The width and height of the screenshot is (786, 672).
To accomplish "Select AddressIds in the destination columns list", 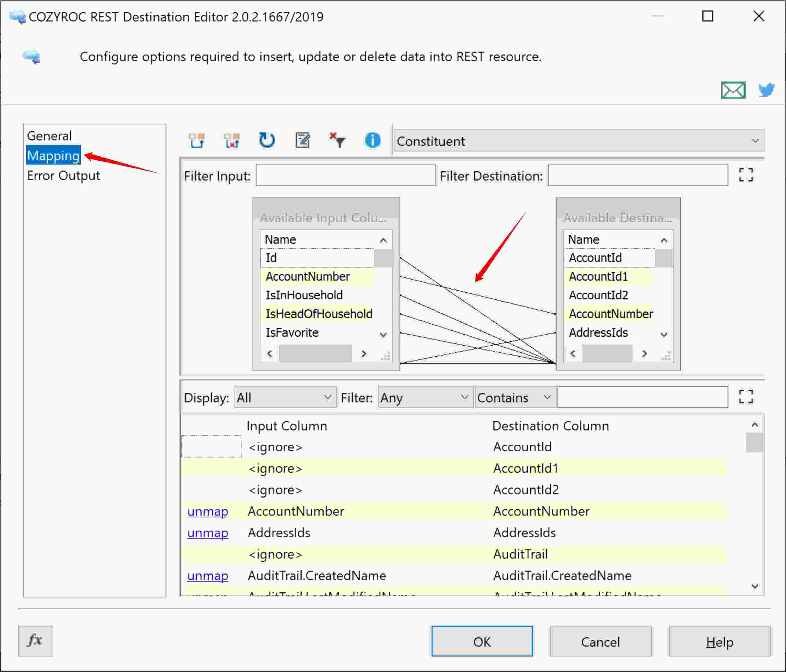I will click(x=609, y=333).
